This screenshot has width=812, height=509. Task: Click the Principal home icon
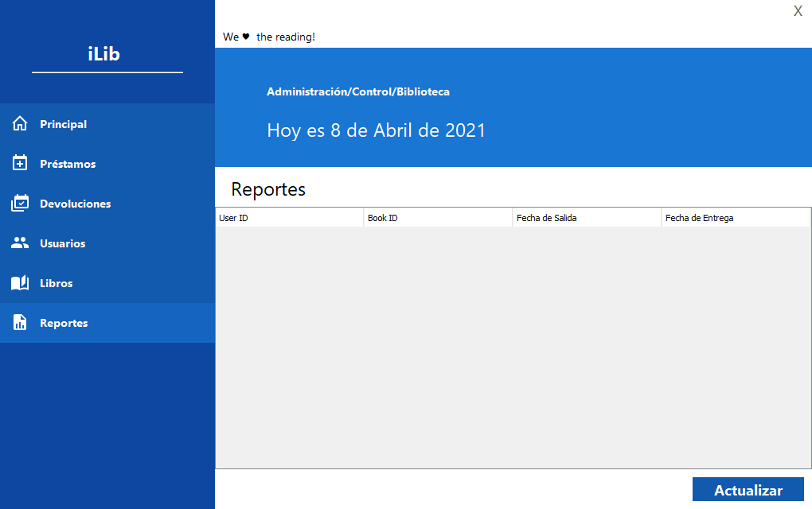click(x=20, y=123)
